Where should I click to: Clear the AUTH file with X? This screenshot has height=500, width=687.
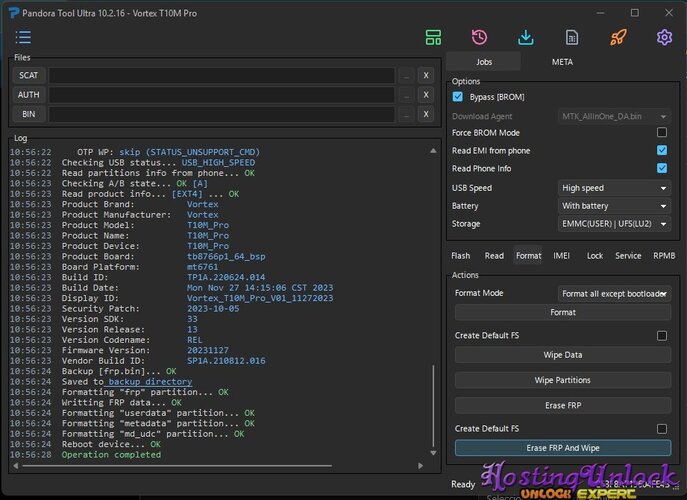point(426,95)
